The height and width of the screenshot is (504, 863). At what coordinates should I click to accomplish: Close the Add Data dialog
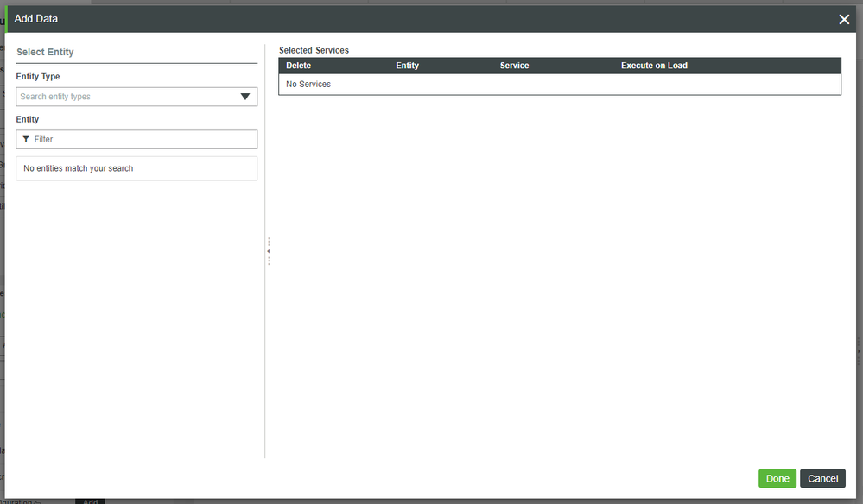tap(844, 19)
